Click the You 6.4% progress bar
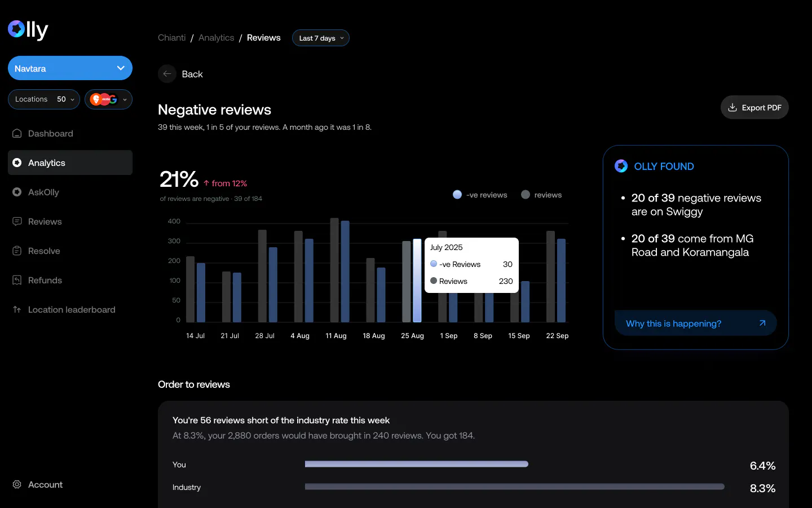The image size is (812, 508). [x=417, y=464]
